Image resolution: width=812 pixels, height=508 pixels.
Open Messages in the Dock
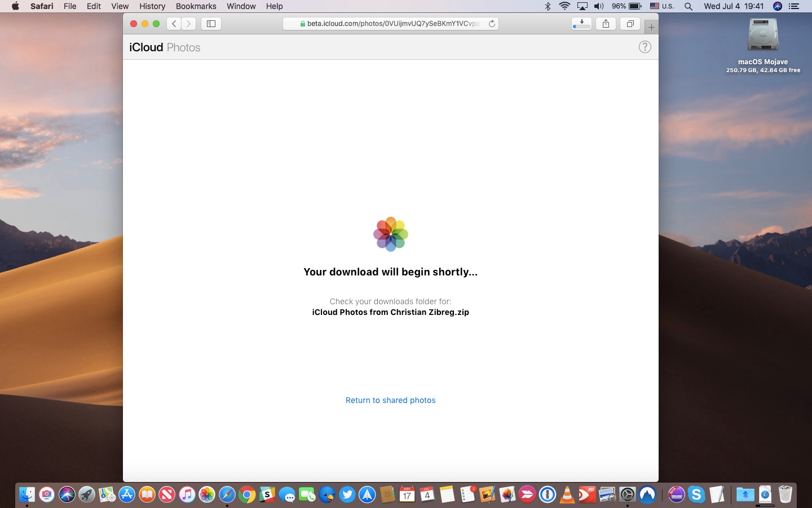click(287, 494)
